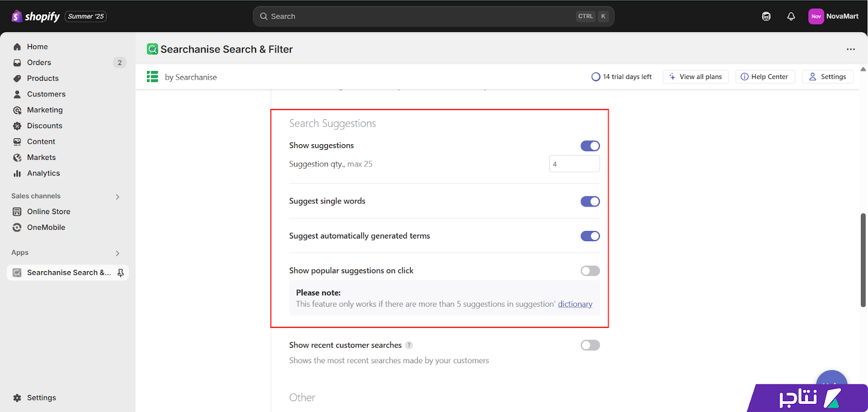868x412 pixels.
Task: Click the Other section heading
Action: [302, 397]
